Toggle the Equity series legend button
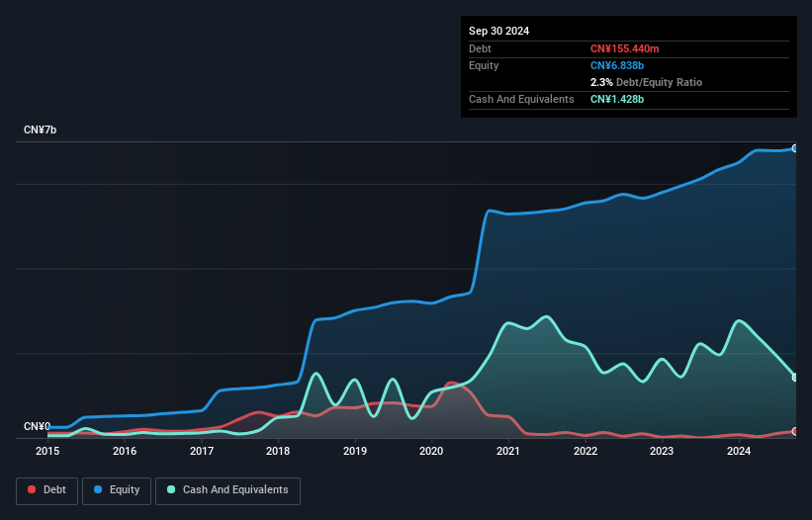Viewport: 812px width, 520px height. 117,490
